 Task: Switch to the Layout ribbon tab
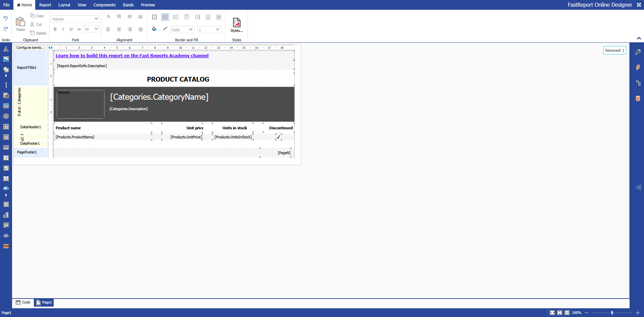coord(64,5)
